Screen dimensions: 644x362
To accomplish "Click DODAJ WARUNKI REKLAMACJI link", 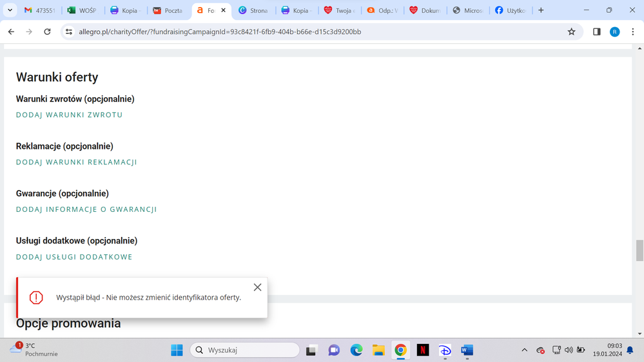I will pyautogui.click(x=76, y=162).
